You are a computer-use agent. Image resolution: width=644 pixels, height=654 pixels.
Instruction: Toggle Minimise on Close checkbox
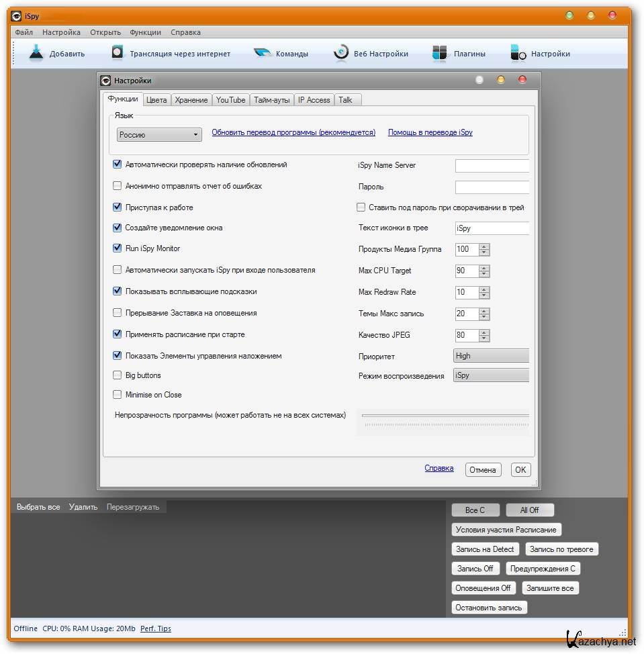(x=118, y=395)
